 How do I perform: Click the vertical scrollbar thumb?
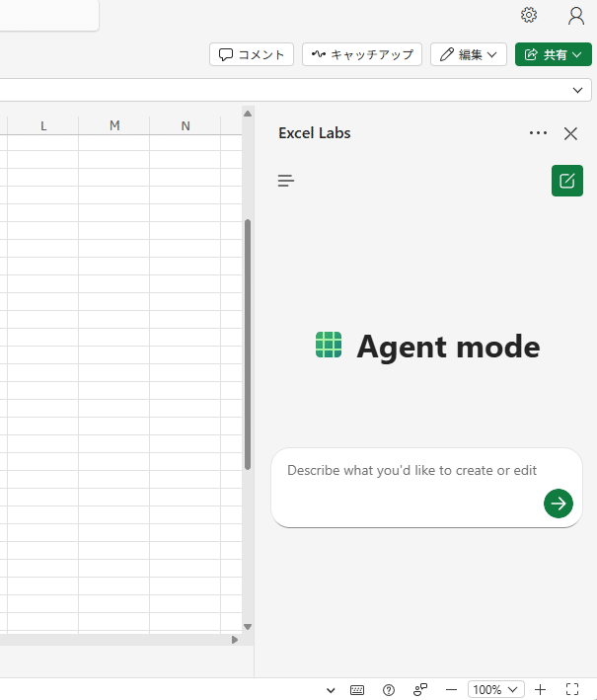[x=248, y=345]
